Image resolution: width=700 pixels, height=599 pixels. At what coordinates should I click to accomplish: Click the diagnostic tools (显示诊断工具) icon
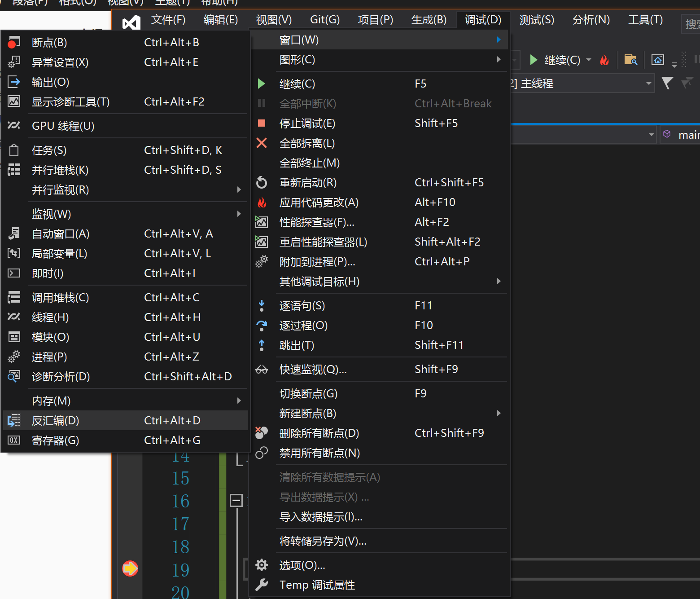(x=14, y=101)
